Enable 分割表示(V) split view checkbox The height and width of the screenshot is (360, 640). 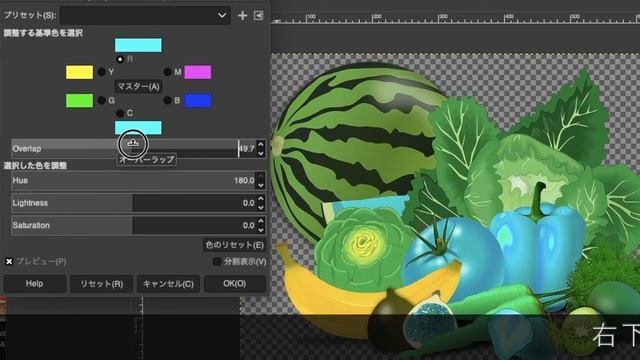click(217, 261)
